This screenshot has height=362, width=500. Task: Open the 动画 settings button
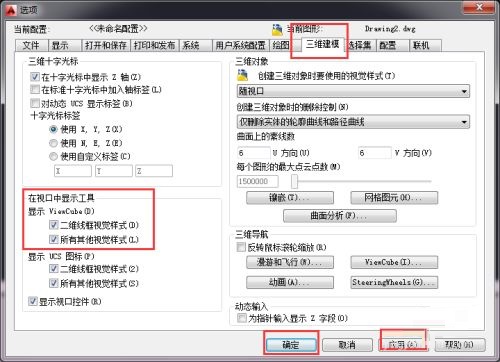pos(290,282)
